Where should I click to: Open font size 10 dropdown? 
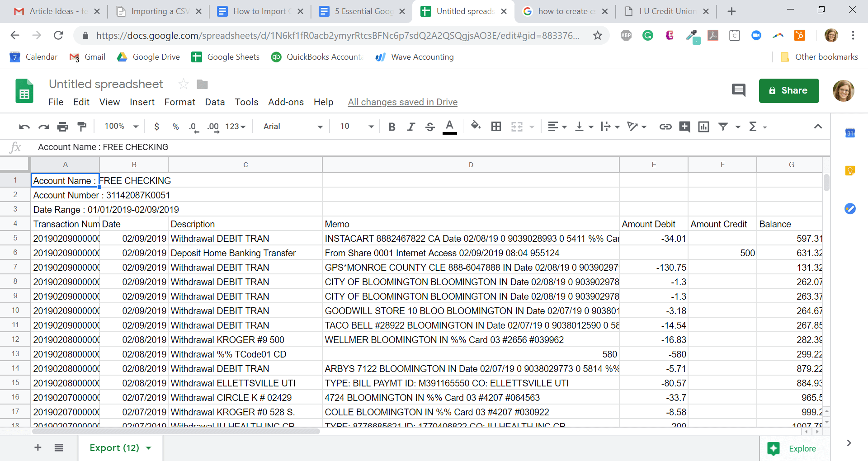coord(357,127)
